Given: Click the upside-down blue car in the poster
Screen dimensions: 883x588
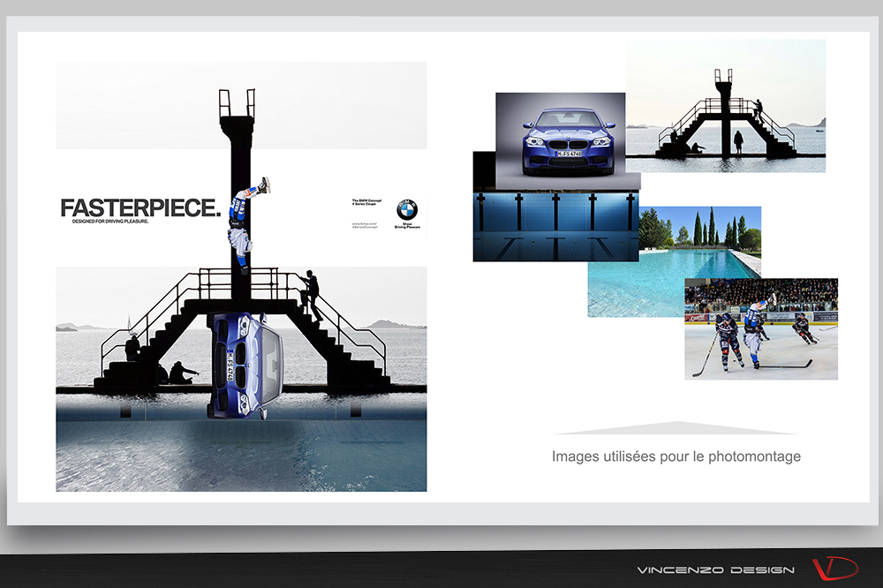Looking at the screenshot, I should pos(245,366).
